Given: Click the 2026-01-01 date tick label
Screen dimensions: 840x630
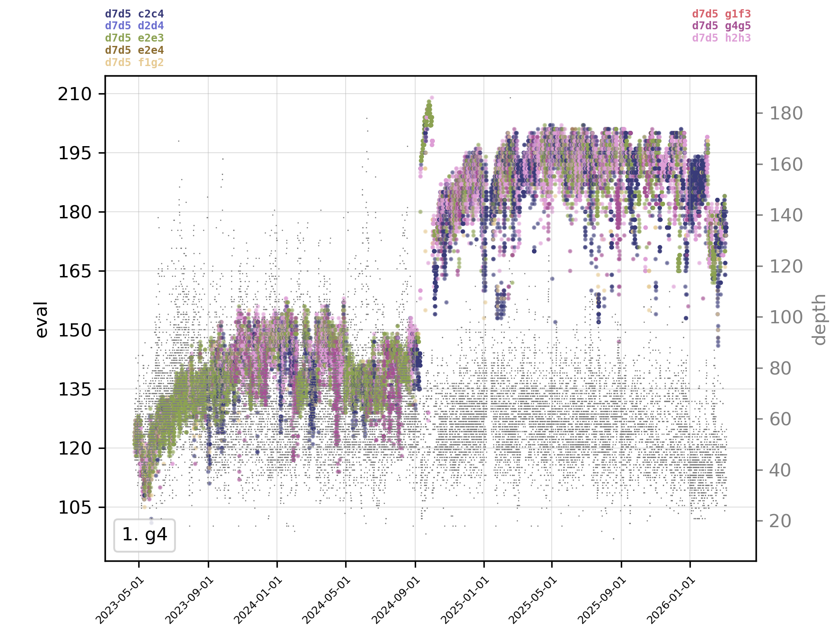Looking at the screenshot, I should [670, 600].
